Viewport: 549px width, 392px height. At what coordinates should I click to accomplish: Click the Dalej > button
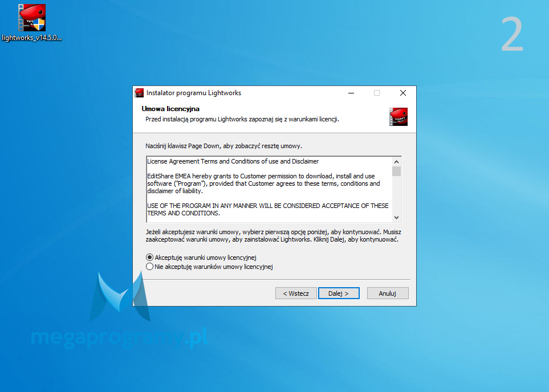[339, 293]
